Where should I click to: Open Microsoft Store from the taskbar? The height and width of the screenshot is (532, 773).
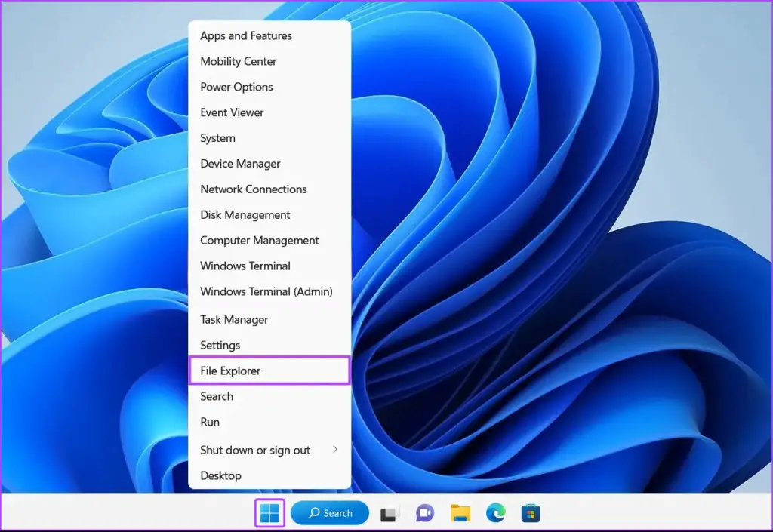[531, 514]
